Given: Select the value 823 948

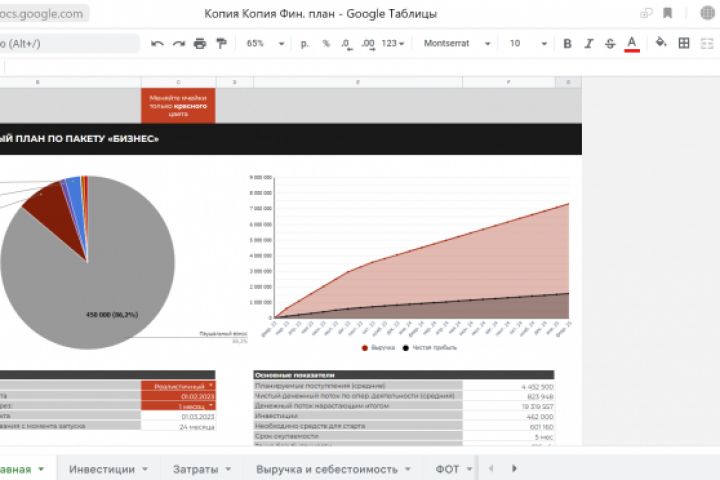Looking at the screenshot, I should tap(508, 396).
